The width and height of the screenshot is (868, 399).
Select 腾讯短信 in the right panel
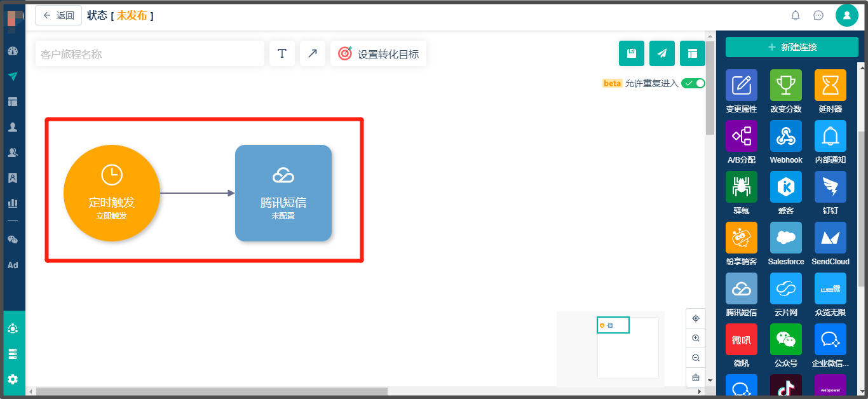click(742, 288)
